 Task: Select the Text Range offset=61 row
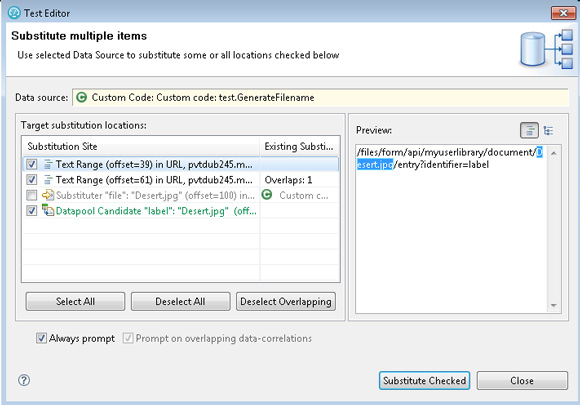(x=181, y=180)
